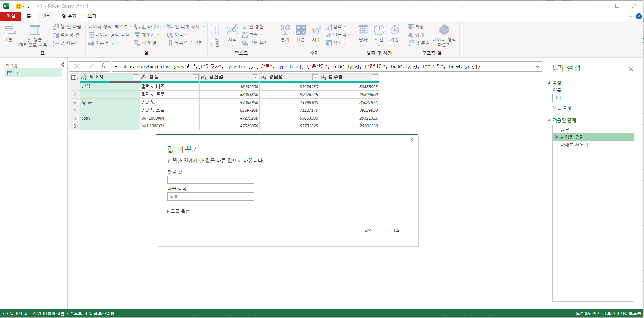Click 이름 바꾸기 (Rename) in ribbon
The height and width of the screenshot is (318, 644).
(x=103, y=43)
